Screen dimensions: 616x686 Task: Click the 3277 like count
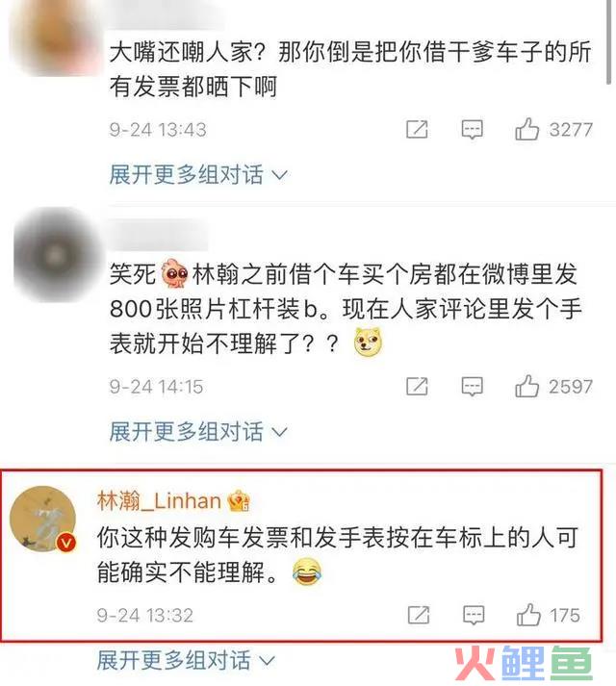[x=571, y=130]
